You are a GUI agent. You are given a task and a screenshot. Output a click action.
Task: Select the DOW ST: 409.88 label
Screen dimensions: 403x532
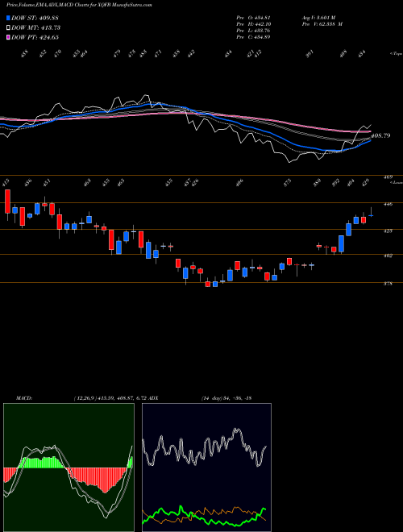[35, 18]
